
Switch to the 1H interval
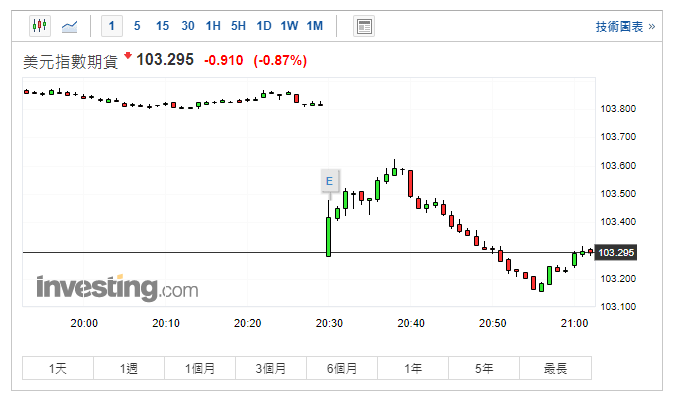213,26
